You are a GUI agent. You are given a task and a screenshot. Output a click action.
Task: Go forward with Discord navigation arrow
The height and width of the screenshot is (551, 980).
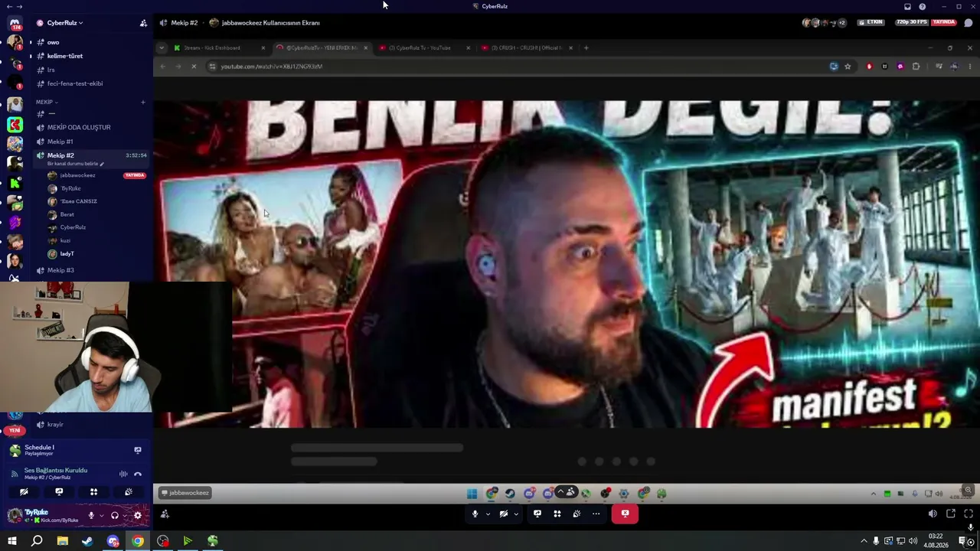coord(19,6)
